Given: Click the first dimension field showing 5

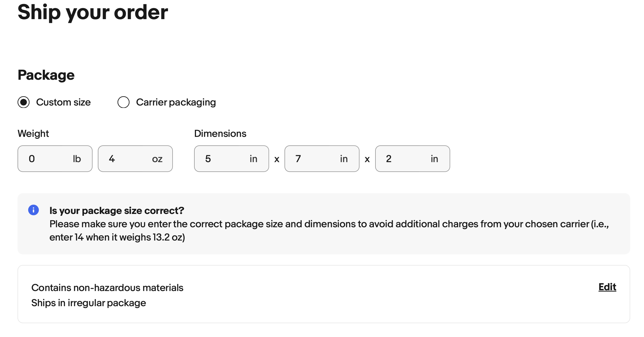Looking at the screenshot, I should [x=232, y=159].
